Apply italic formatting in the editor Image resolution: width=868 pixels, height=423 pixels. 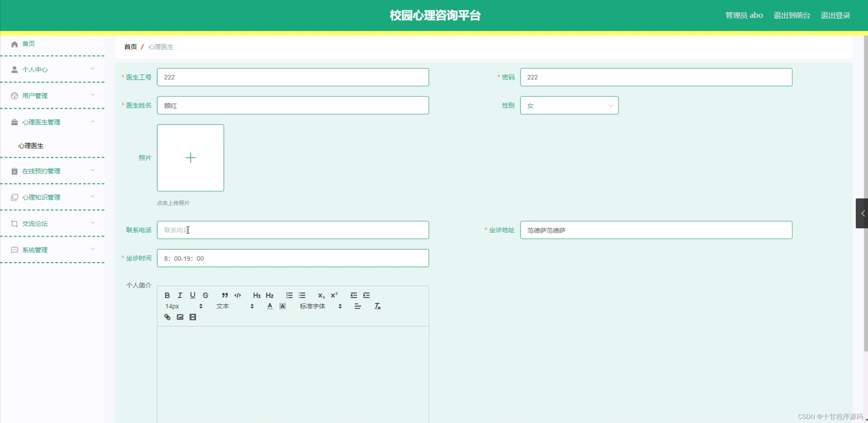[x=180, y=295]
